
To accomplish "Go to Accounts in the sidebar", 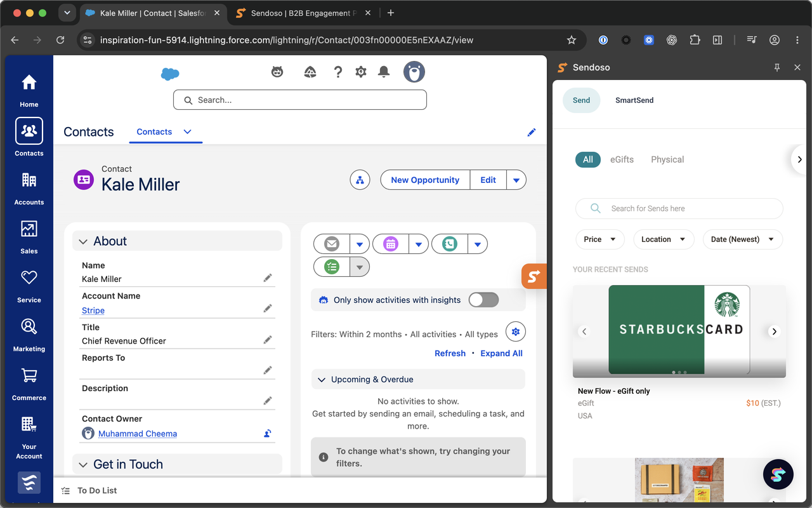I will point(29,188).
